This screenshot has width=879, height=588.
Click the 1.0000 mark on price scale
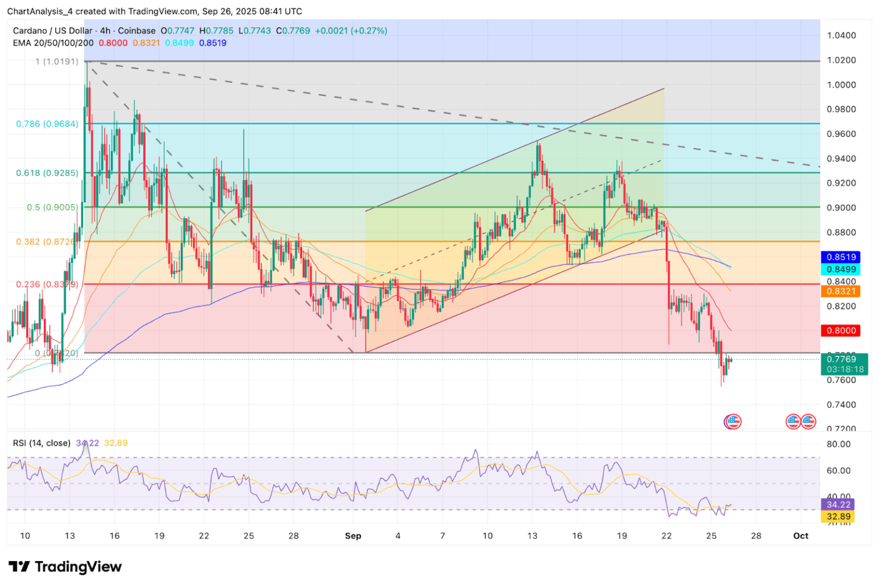click(x=841, y=85)
